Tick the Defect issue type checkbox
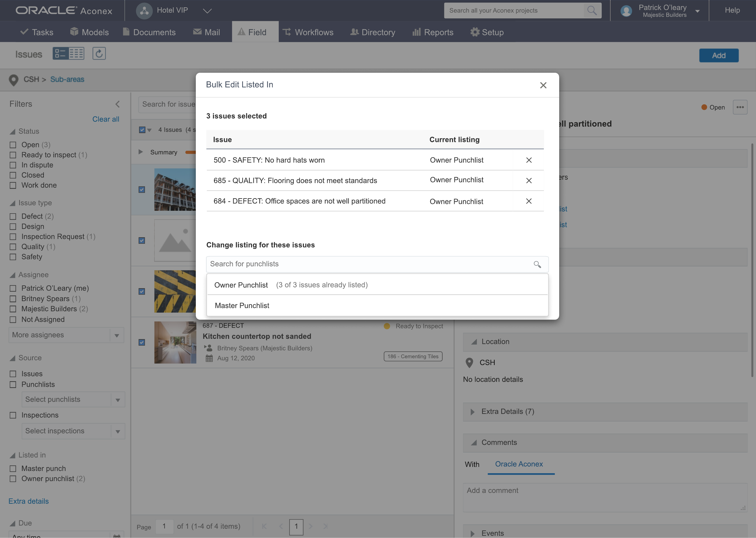This screenshot has height=538, width=756. pyautogui.click(x=13, y=216)
